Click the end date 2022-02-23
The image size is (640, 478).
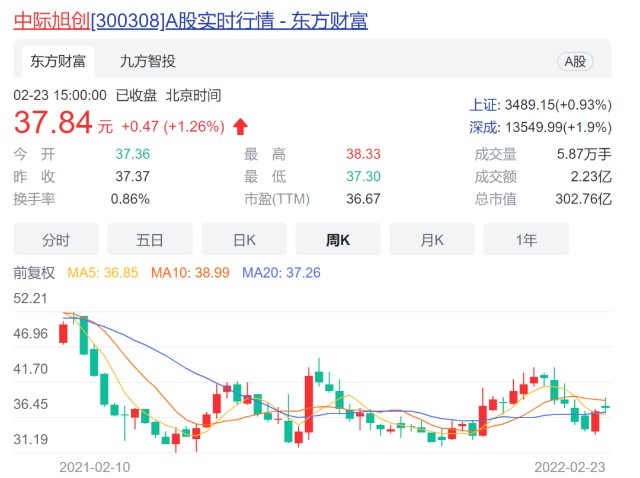coord(570,467)
